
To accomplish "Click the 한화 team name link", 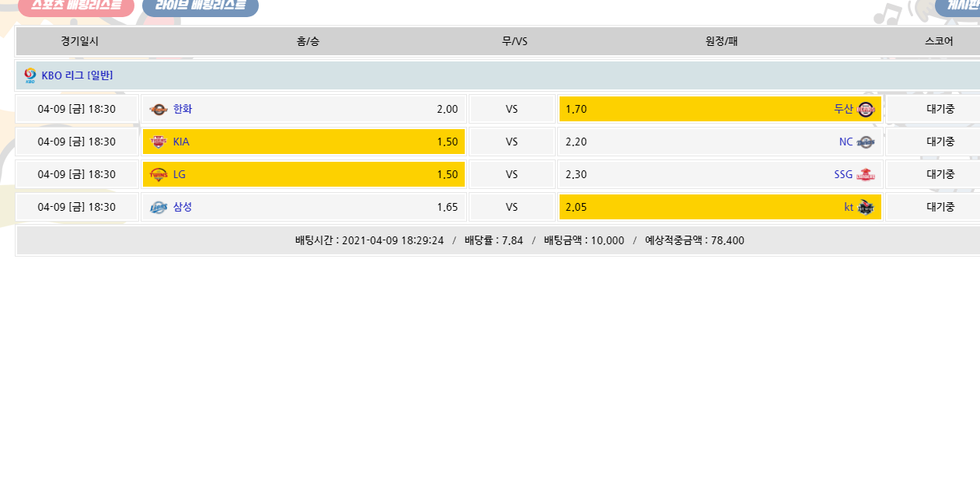I will click(183, 109).
